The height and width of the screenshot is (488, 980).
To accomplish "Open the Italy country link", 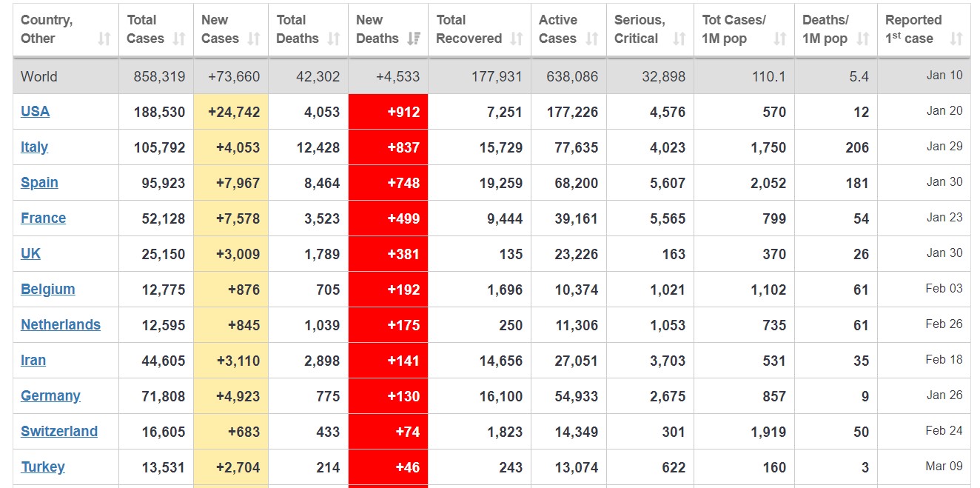I will pos(34,147).
